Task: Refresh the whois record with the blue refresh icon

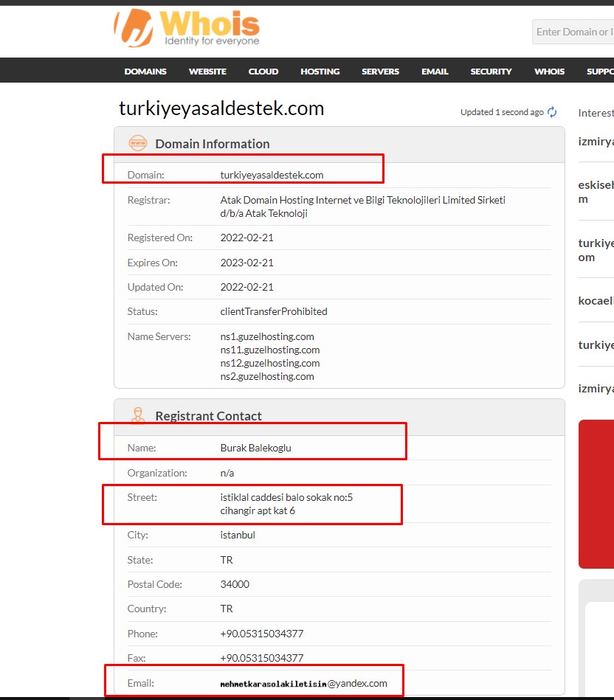Action: (x=552, y=112)
